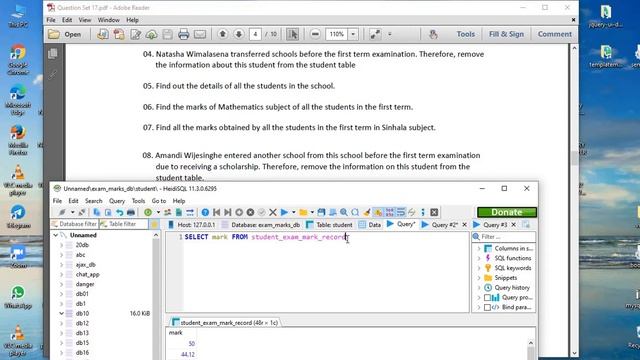Click the helper Filter search field
The width and height of the screenshot is (640, 360).
pyautogui.click(x=504, y=237)
